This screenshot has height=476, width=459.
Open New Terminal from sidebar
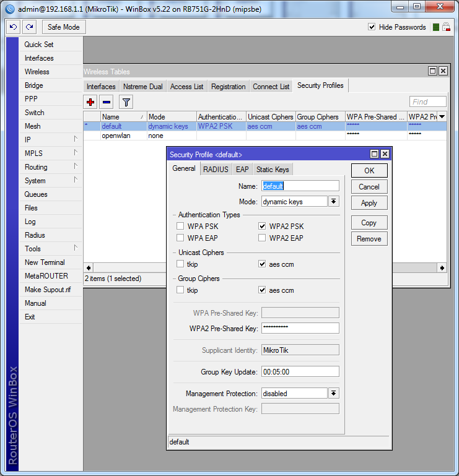click(x=51, y=262)
